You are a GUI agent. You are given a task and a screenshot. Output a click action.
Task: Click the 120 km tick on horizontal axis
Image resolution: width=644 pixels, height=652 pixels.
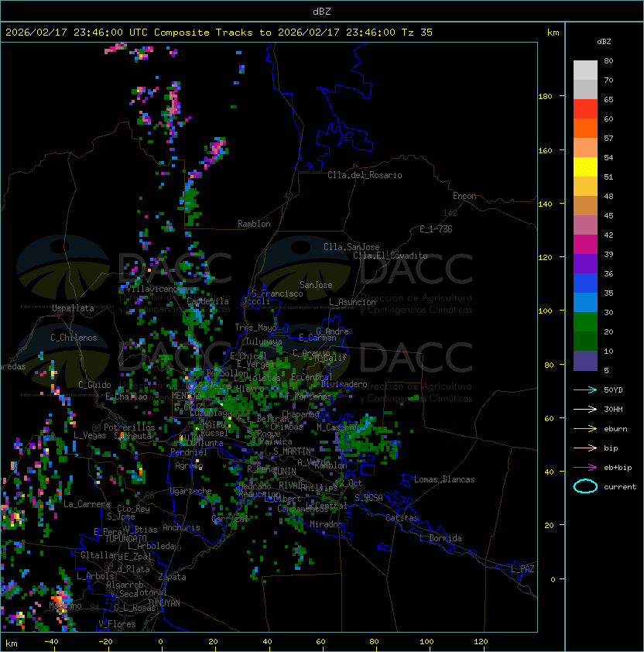click(481, 642)
